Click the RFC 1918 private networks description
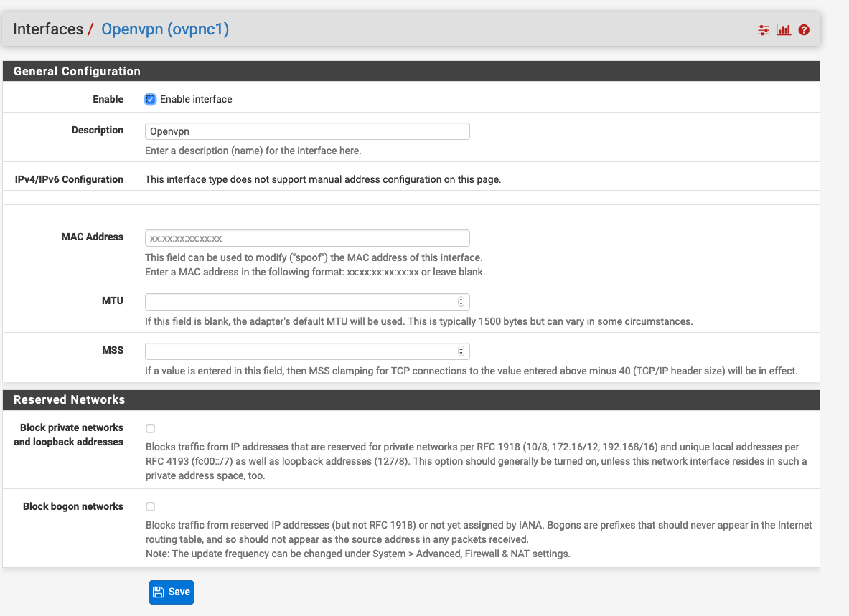Image resolution: width=849 pixels, height=616 pixels. tap(477, 461)
